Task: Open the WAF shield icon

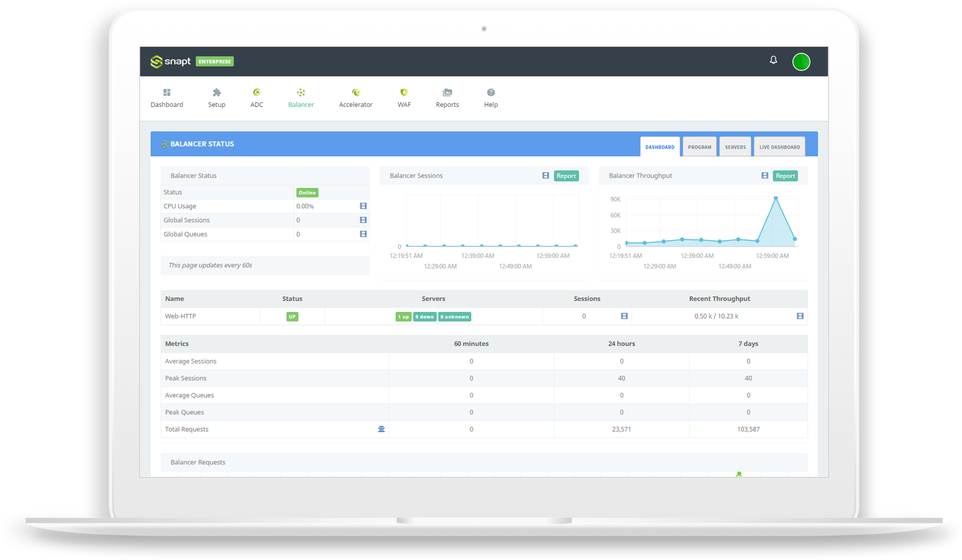Action: click(404, 93)
